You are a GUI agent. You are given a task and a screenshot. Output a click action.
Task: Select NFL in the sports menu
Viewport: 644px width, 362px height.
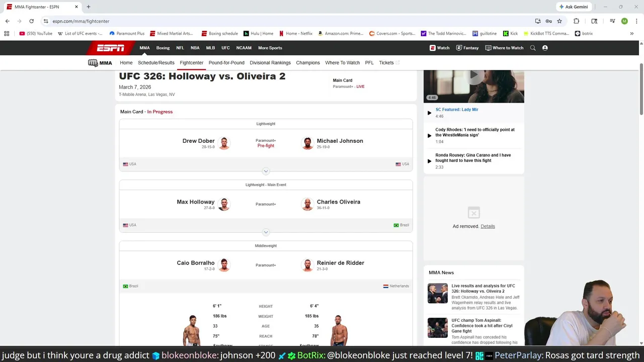click(x=180, y=48)
